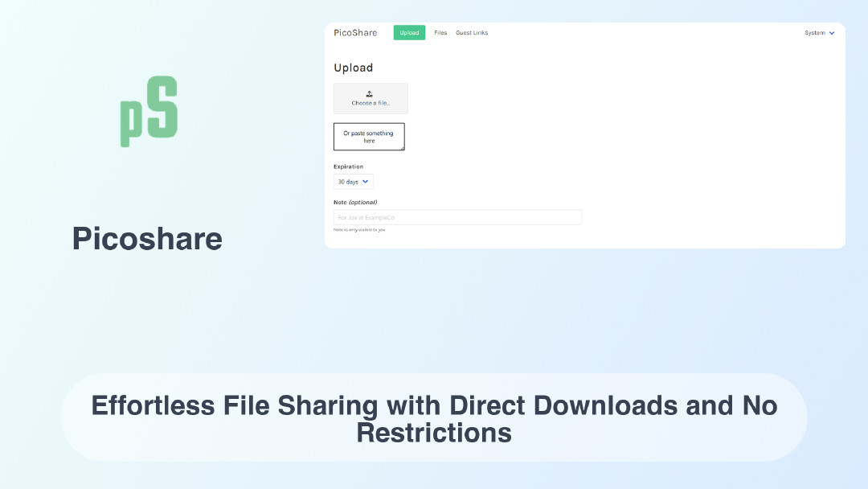
Task: Click the Note optional input field
Action: pyautogui.click(x=457, y=217)
